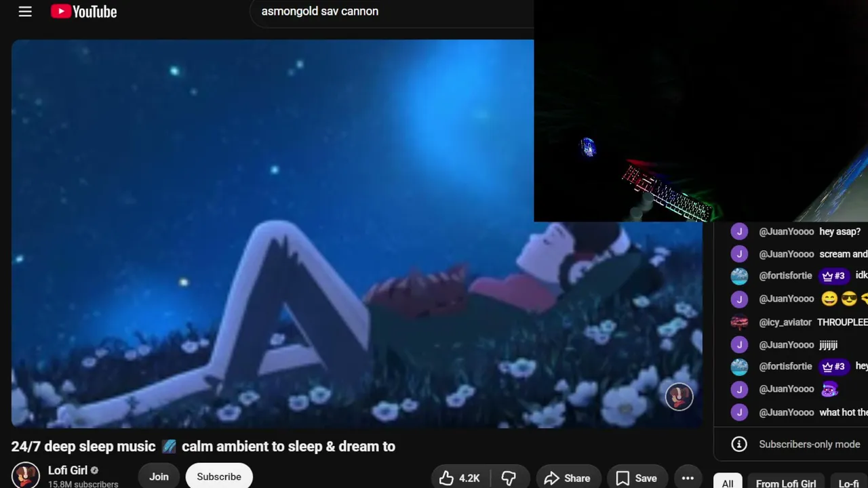868x488 pixels.
Task: Open the Lofi Girl channel avatar
Action: [x=25, y=475]
